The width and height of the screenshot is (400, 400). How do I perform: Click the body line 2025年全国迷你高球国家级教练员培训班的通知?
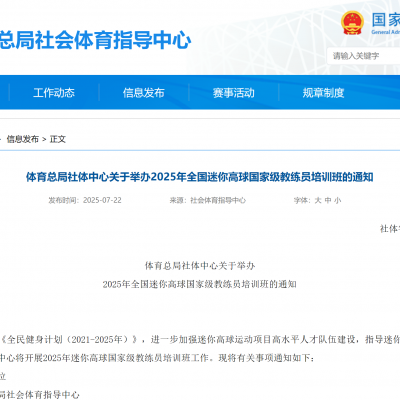[200, 284]
